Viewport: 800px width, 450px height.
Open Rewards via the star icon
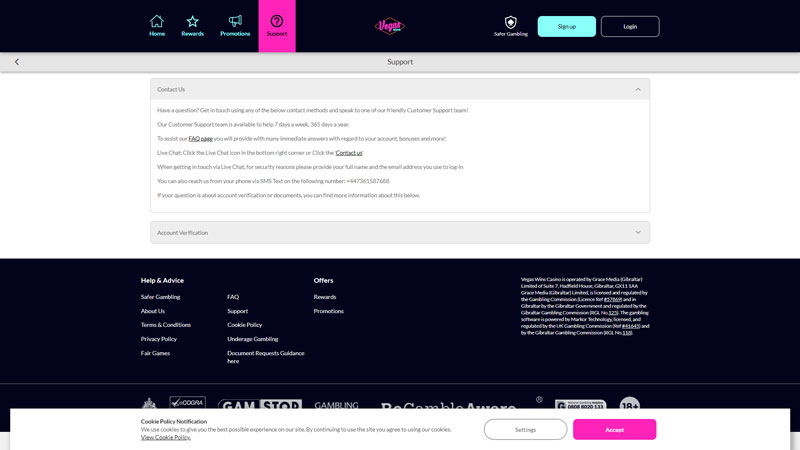192,21
